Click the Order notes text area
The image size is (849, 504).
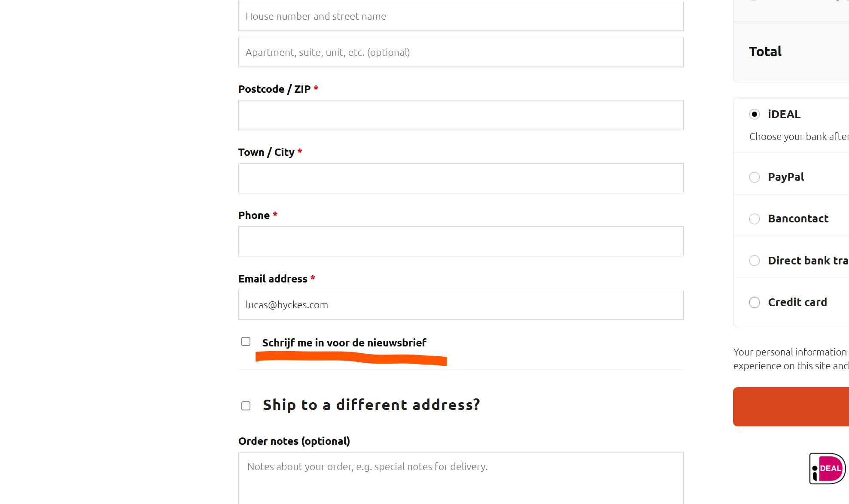[461, 478]
